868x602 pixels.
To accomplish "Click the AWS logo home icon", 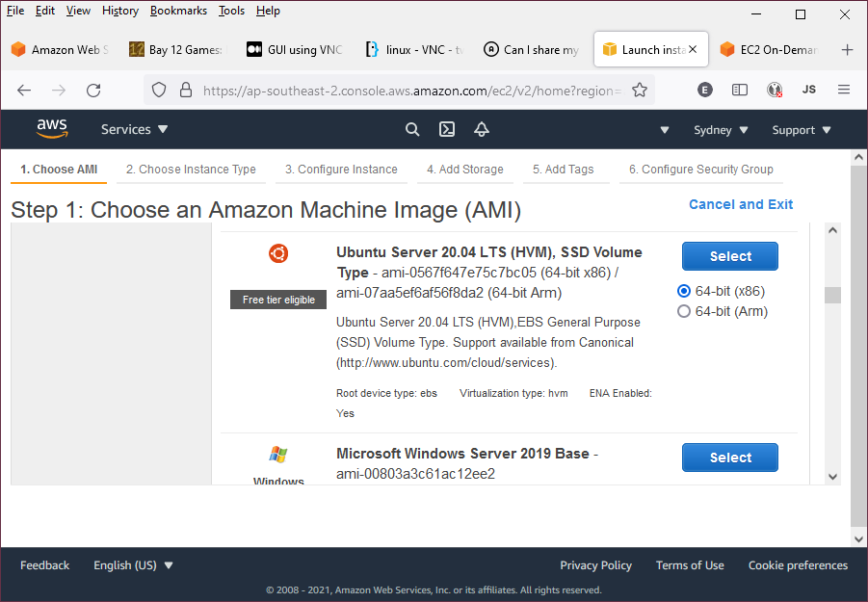I will pyautogui.click(x=52, y=129).
